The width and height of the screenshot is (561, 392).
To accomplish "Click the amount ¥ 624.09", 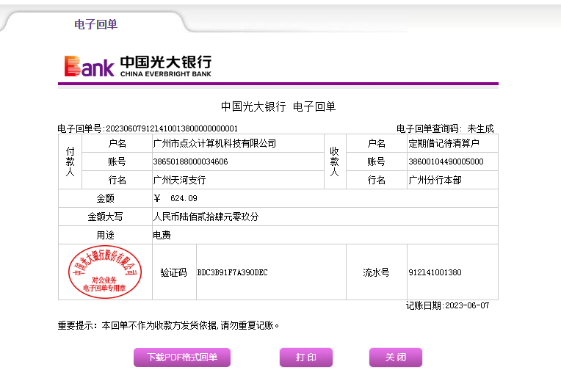I will 175,198.
